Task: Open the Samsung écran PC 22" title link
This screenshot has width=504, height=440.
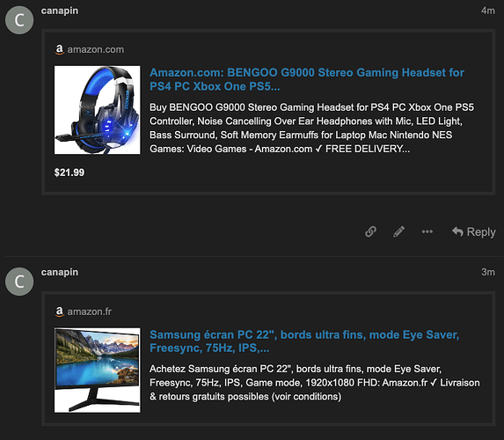Action: click(x=304, y=341)
